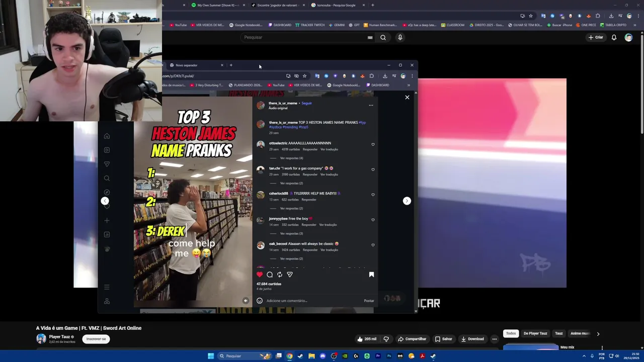Image resolution: width=644 pixels, height=362 pixels.
Task: Click Responder on the ottoelectric comment
Action: point(310,149)
